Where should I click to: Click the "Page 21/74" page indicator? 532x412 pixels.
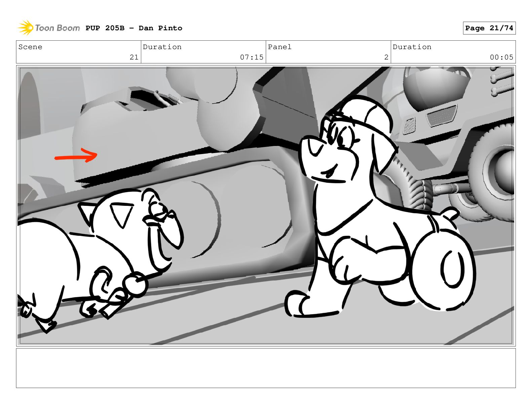coord(489,28)
